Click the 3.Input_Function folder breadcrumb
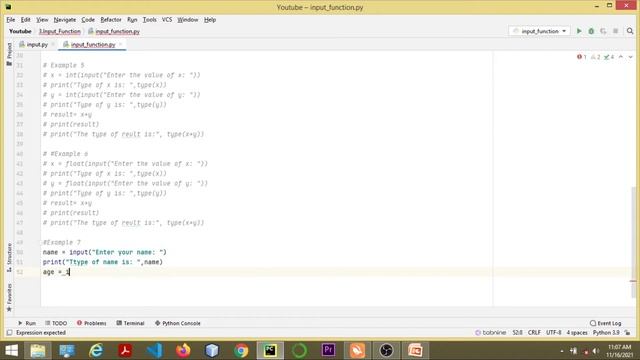This screenshot has height=360, width=640. 60,31
